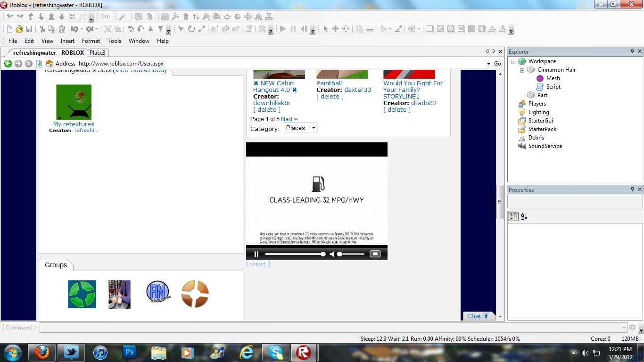644x362 pixels.
Task: Click the trash can delete icon
Action: (x=186, y=16)
